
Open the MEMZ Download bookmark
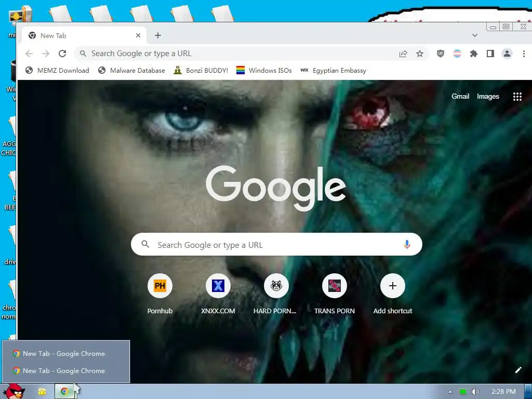(57, 71)
